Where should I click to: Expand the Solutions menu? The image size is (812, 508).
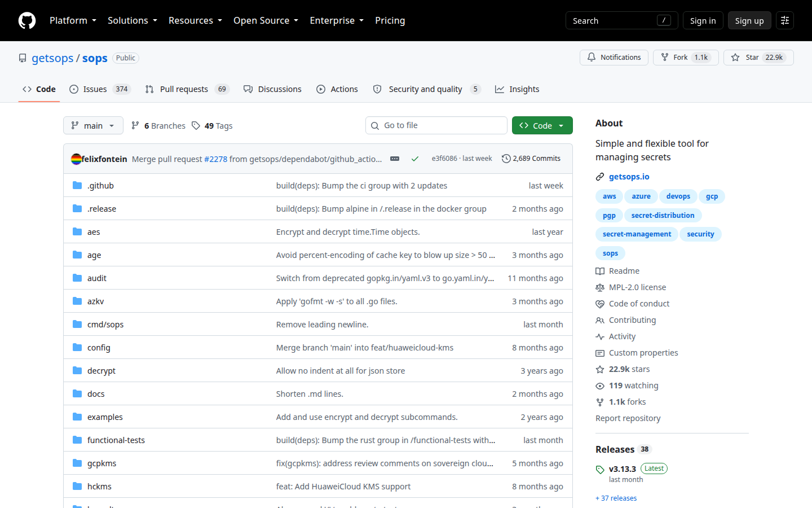133,20
